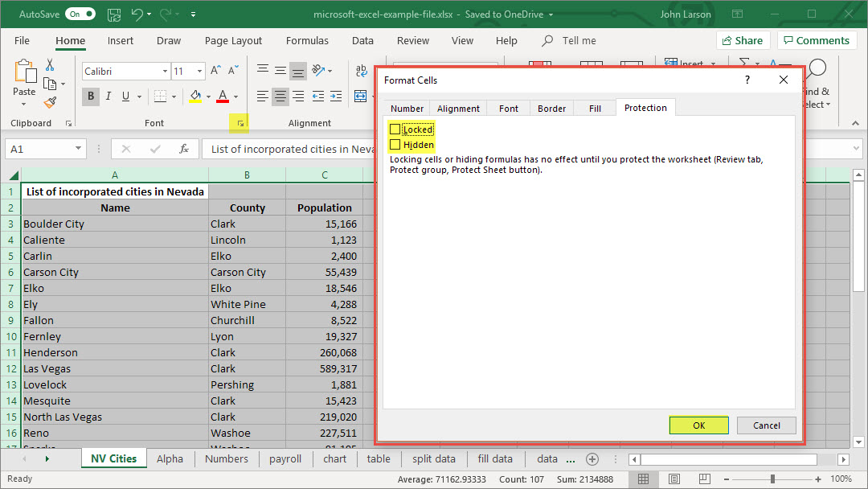Viewport: 868px width, 489px height.
Task: Expand the font size dropdown
Action: tap(199, 72)
